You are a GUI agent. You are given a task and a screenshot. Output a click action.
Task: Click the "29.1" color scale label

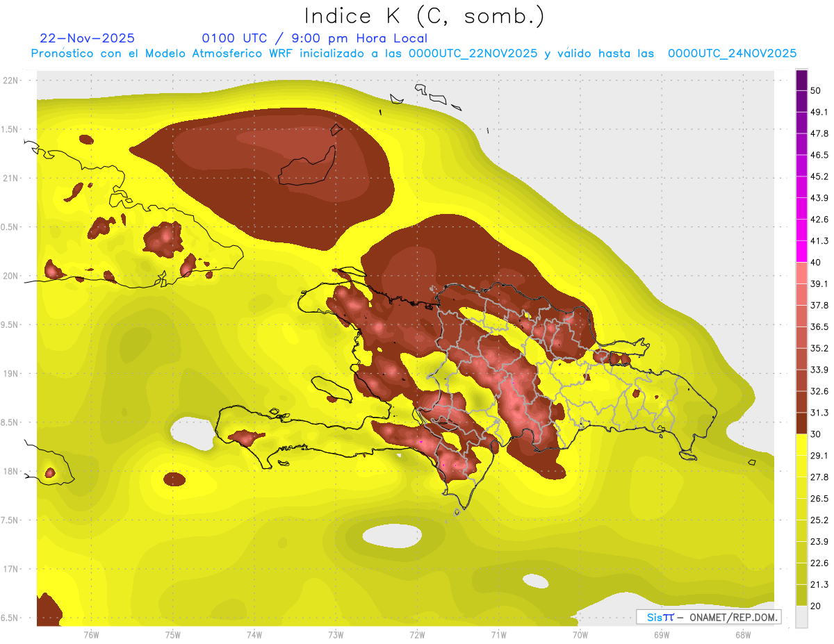pyautogui.click(x=819, y=456)
